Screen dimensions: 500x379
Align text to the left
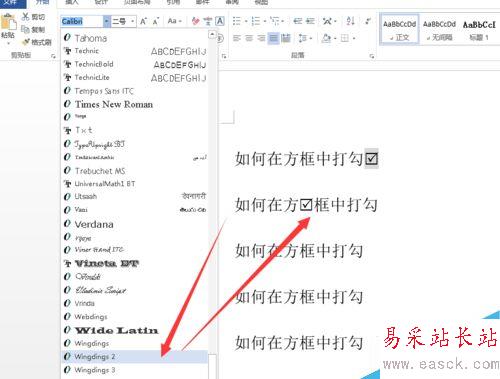237,38
